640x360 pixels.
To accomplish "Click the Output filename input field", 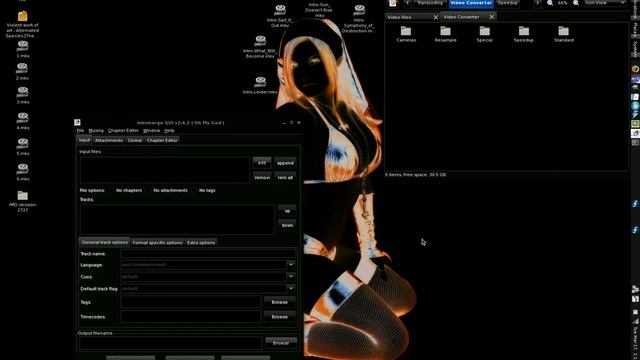I will coord(171,343).
